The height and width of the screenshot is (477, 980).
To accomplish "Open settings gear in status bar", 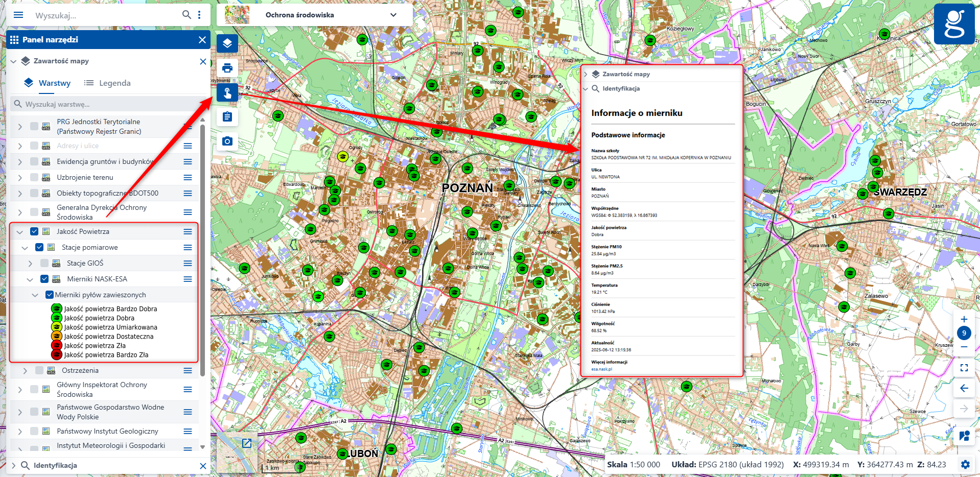I will click(965, 464).
